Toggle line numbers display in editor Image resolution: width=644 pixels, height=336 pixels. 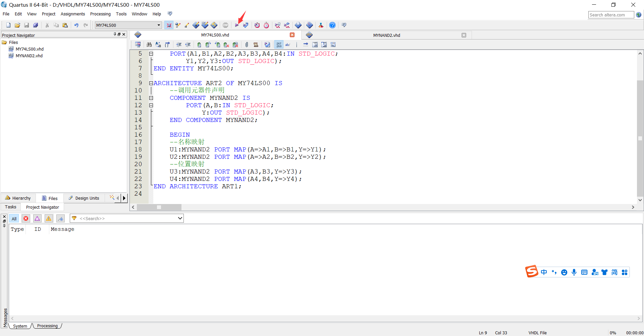(x=279, y=45)
